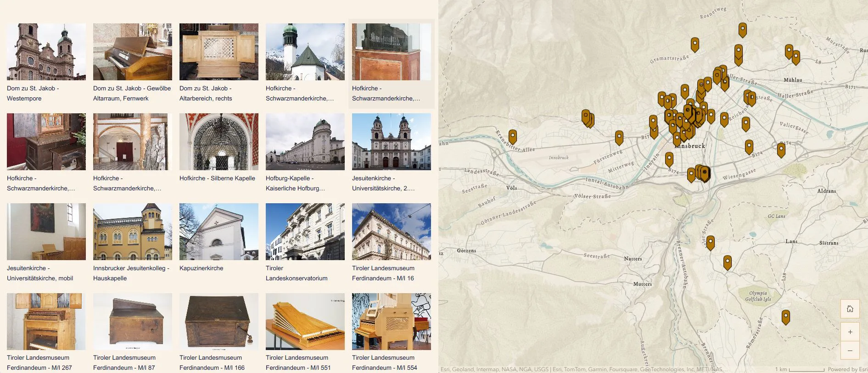Click map pin above Gramartstraße
This screenshot has width=868, height=373.
pyautogui.click(x=694, y=45)
